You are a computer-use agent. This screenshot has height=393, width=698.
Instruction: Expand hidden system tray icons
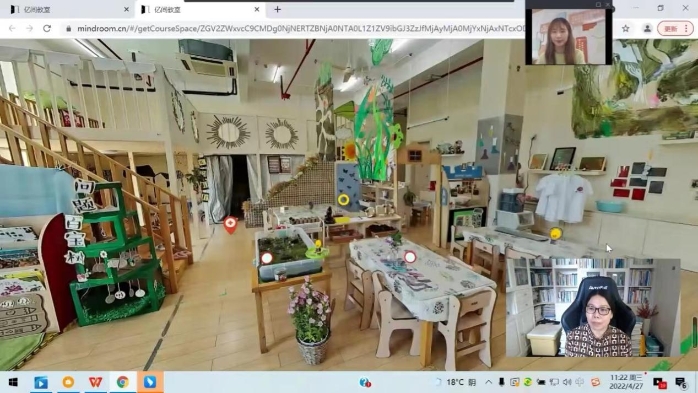tap(489, 382)
